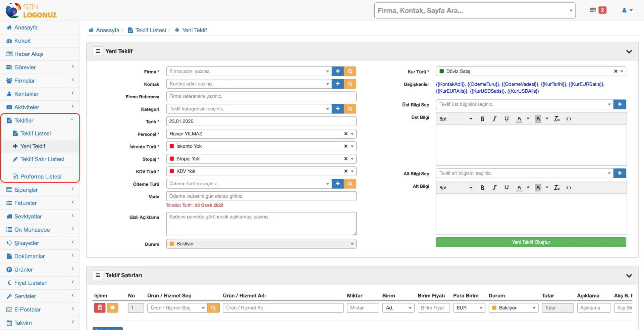Viewport: 644px width, 330px height.
Task: Go to Teklif Listesi via breadcrumb
Action: pos(147,30)
